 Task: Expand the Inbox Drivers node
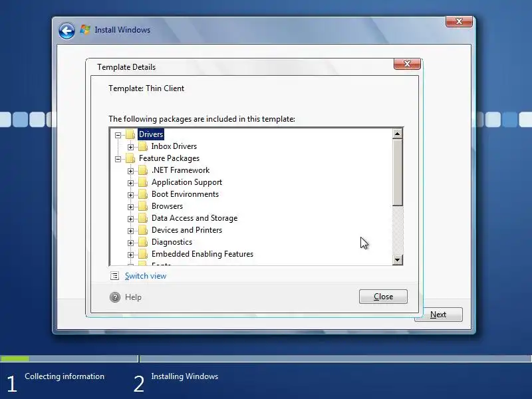click(130, 147)
